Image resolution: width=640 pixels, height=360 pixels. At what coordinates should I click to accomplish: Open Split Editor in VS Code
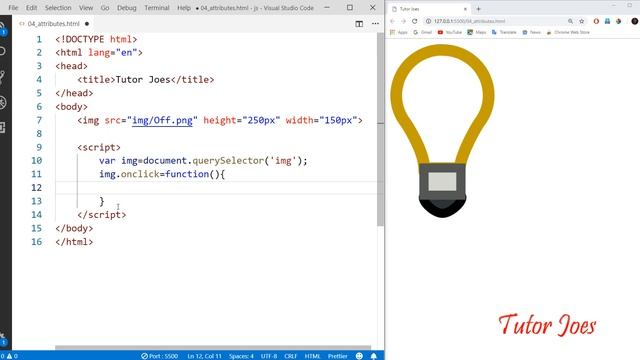(359, 24)
